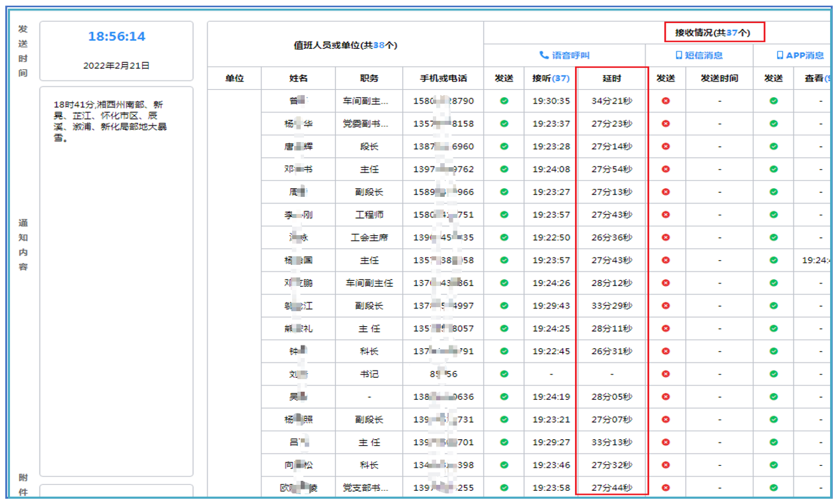Click the 值班人员或单位(共38个) header
Viewport: 838px width, 504px height.
pyautogui.click(x=346, y=45)
